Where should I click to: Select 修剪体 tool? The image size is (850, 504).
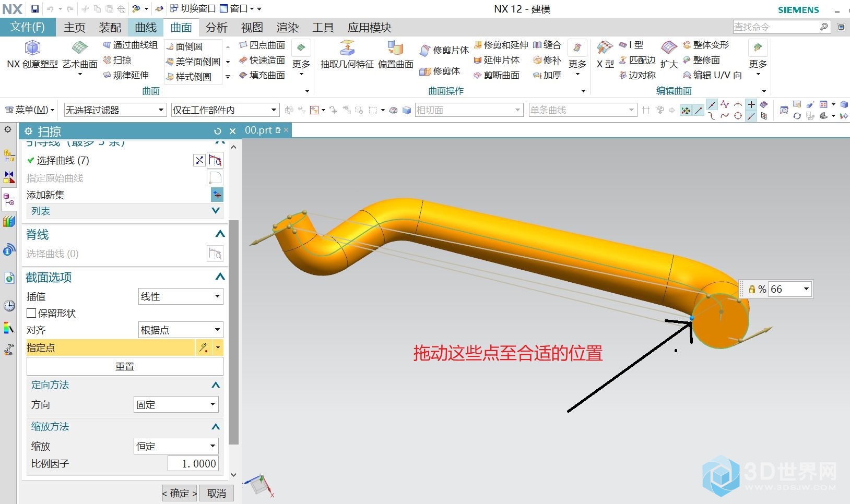pos(440,71)
